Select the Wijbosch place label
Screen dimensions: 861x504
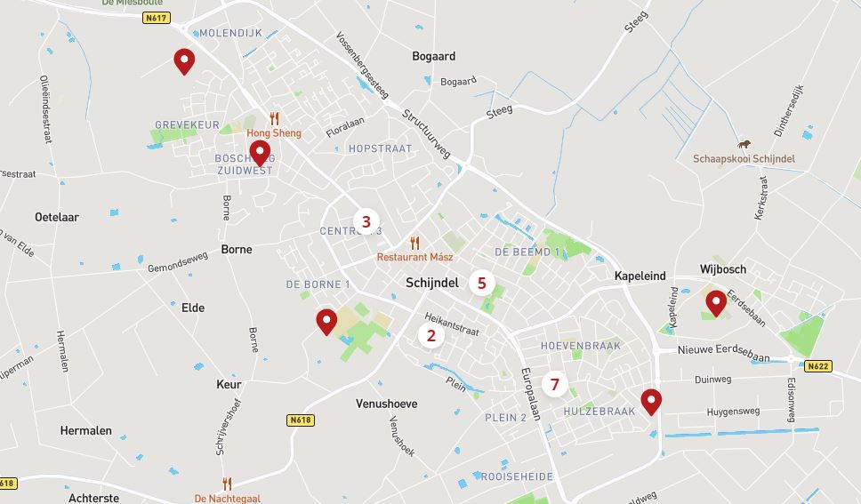722,269
